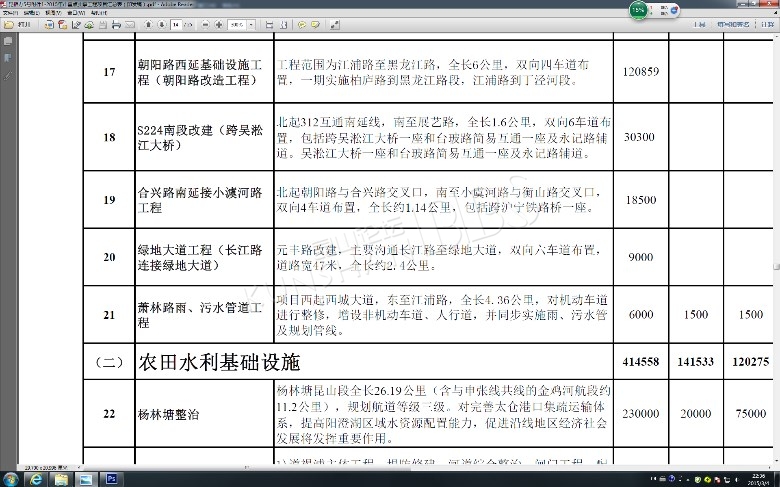780x487 pixels.
Task: Go to previous page with up arrow
Action: (x=148, y=23)
